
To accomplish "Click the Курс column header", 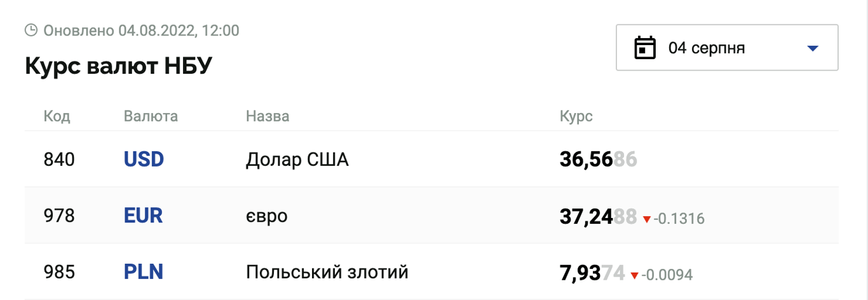I will pyautogui.click(x=576, y=117).
